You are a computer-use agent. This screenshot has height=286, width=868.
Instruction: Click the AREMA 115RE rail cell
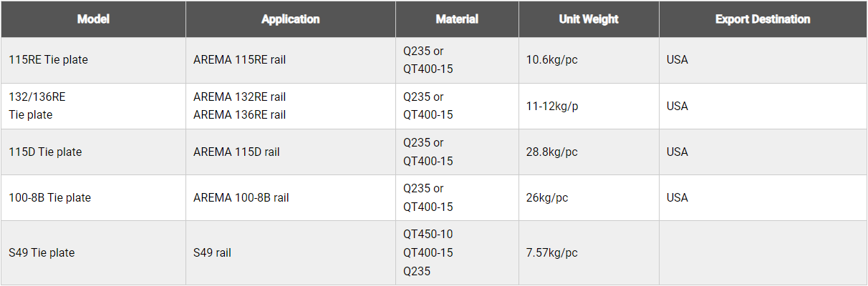click(291, 60)
